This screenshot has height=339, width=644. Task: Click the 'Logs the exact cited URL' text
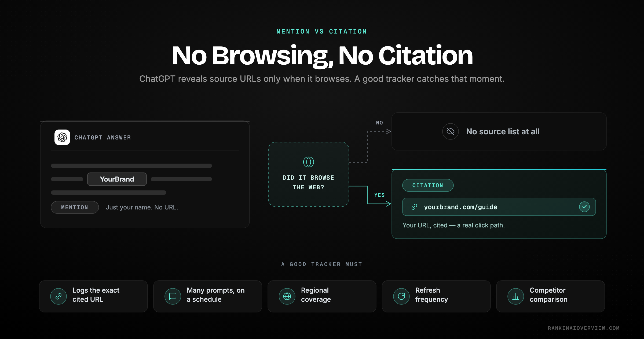[x=96, y=295]
